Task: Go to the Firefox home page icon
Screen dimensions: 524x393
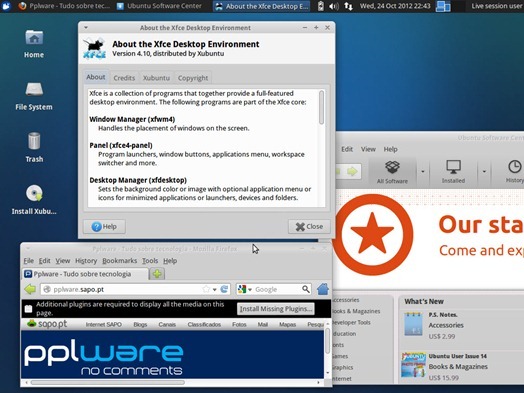Action: [x=323, y=289]
